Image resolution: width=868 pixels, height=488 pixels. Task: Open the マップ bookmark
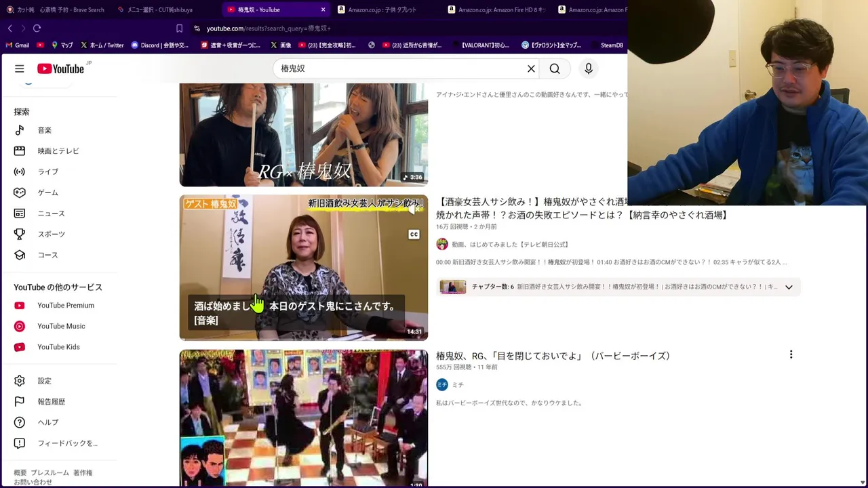tap(62, 45)
